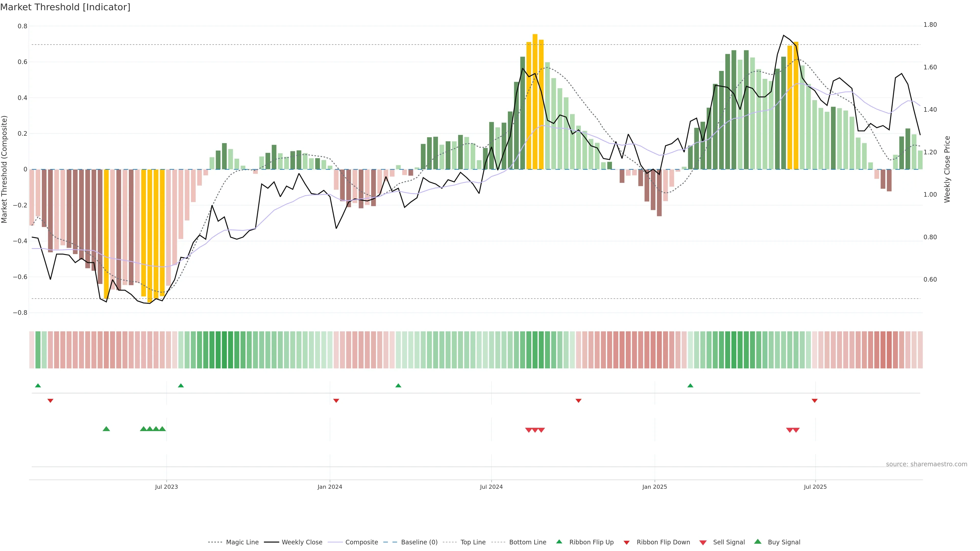
Task: Click the Market Threshold [Indicator] title
Action: tap(65, 7)
